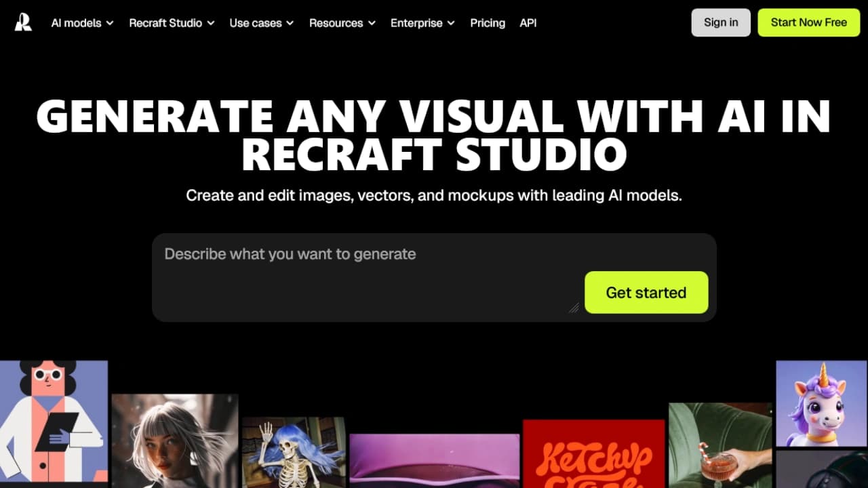Focus the prompt description text field
This screenshot has width=868, height=488.
tap(366, 271)
